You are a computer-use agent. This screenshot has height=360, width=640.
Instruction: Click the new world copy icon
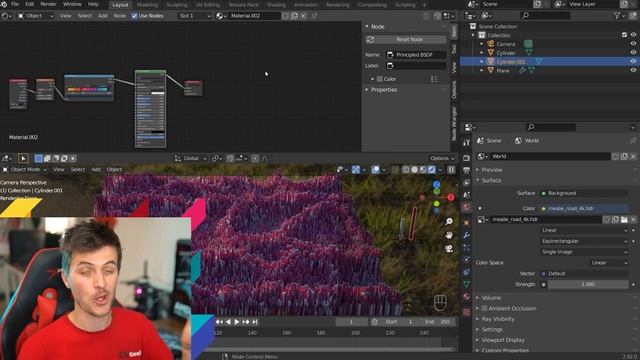coord(624,156)
